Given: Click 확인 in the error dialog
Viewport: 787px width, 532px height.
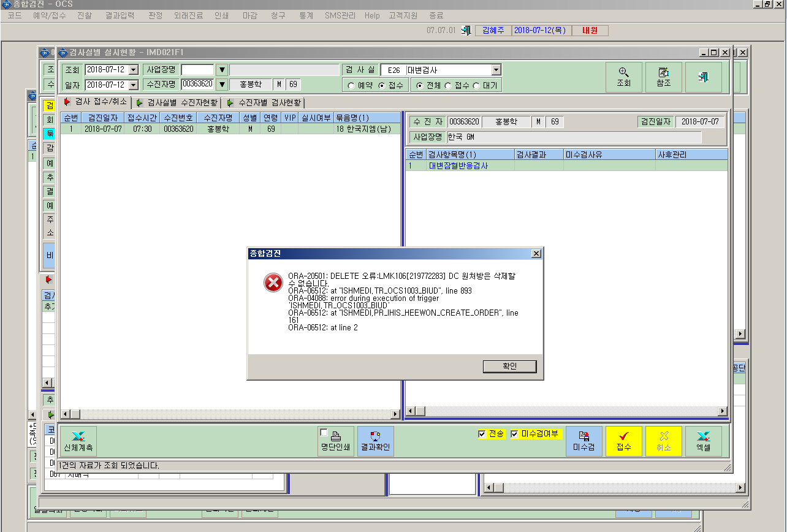Looking at the screenshot, I should [x=510, y=366].
